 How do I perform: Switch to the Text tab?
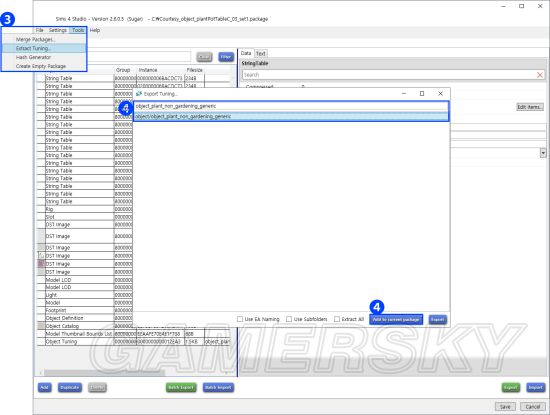pos(260,53)
